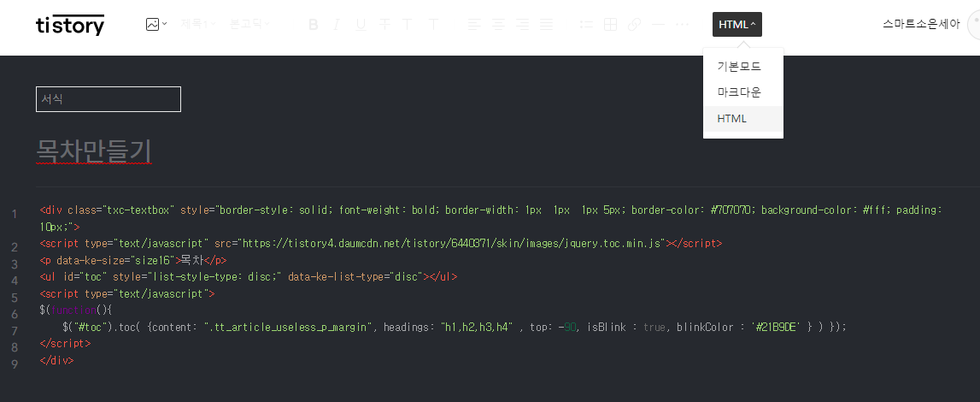Open the profile avatar at the top right

(x=974, y=25)
